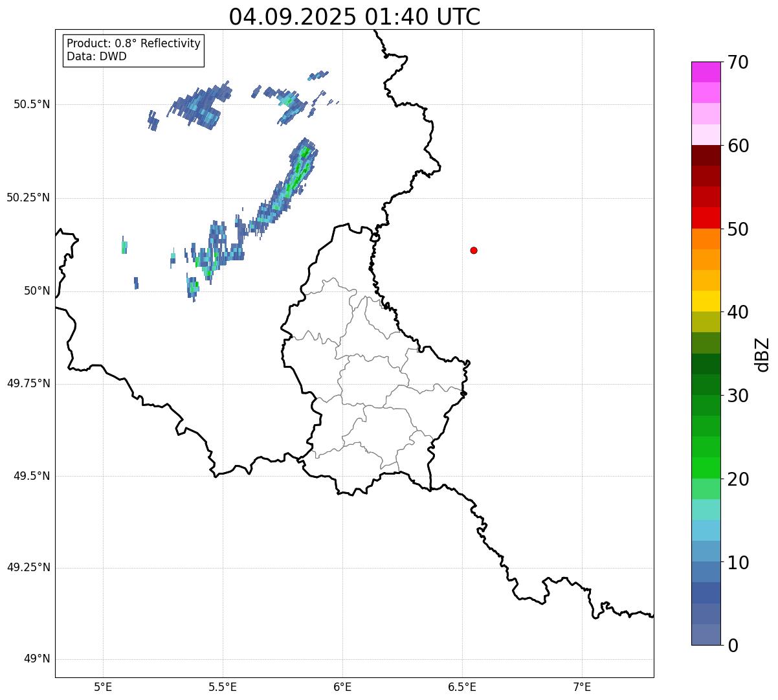
Task: Click the 'Product: 0.8° Reflectivity' label
Action: click(x=134, y=43)
